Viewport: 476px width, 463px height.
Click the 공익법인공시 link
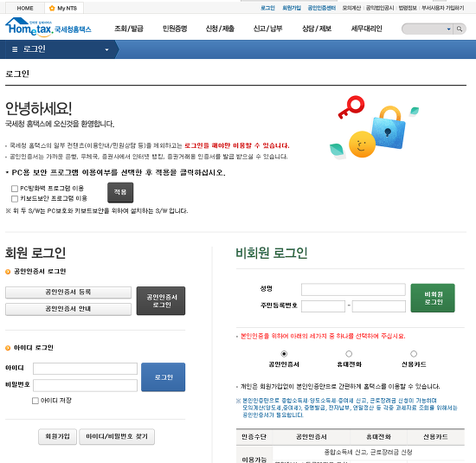click(380, 8)
